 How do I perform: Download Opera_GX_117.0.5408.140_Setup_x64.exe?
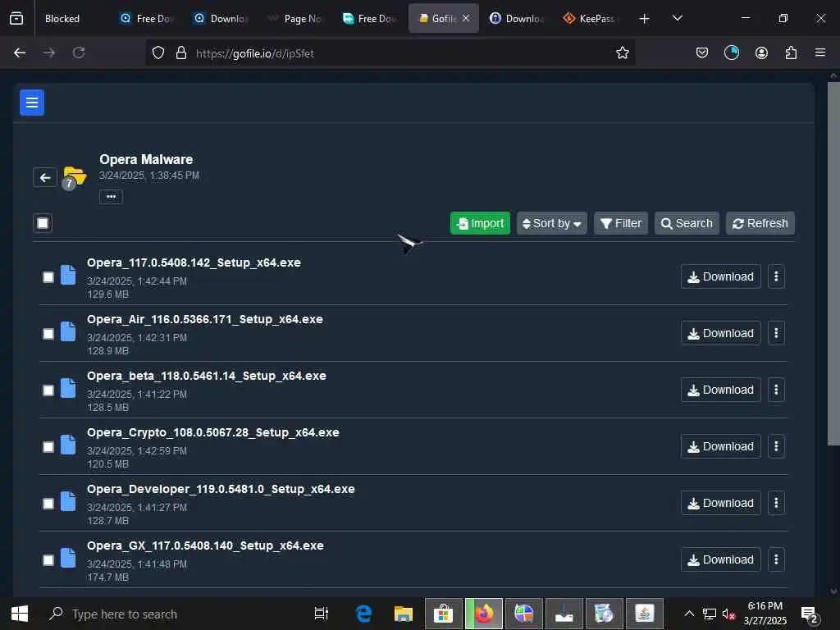coord(720,559)
